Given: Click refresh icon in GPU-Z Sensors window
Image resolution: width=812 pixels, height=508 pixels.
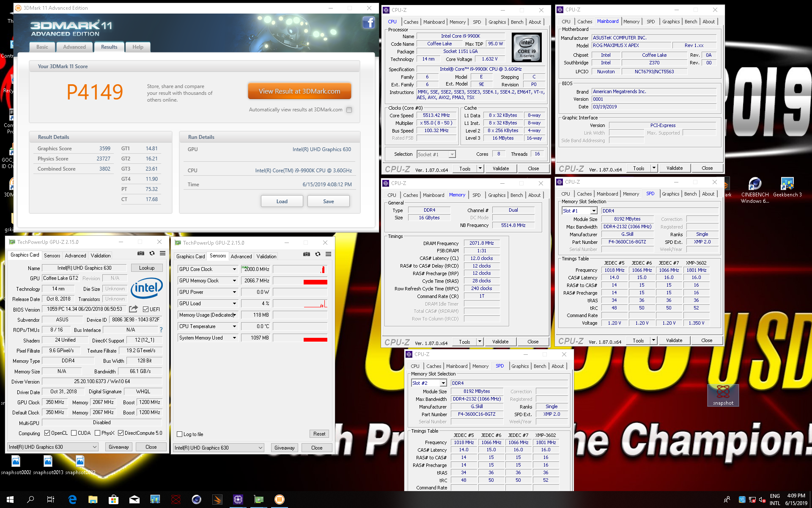Looking at the screenshot, I should click(318, 254).
